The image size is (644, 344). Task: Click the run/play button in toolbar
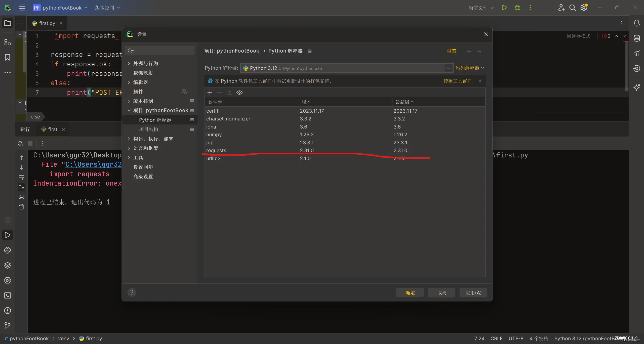click(x=504, y=8)
